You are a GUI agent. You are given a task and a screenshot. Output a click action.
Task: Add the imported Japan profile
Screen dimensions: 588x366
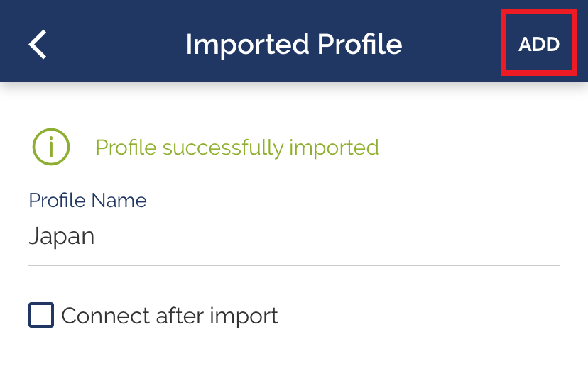tap(539, 44)
